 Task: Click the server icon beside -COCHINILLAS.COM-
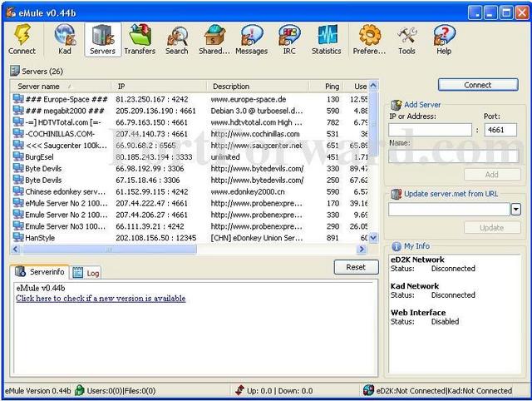coord(18,133)
